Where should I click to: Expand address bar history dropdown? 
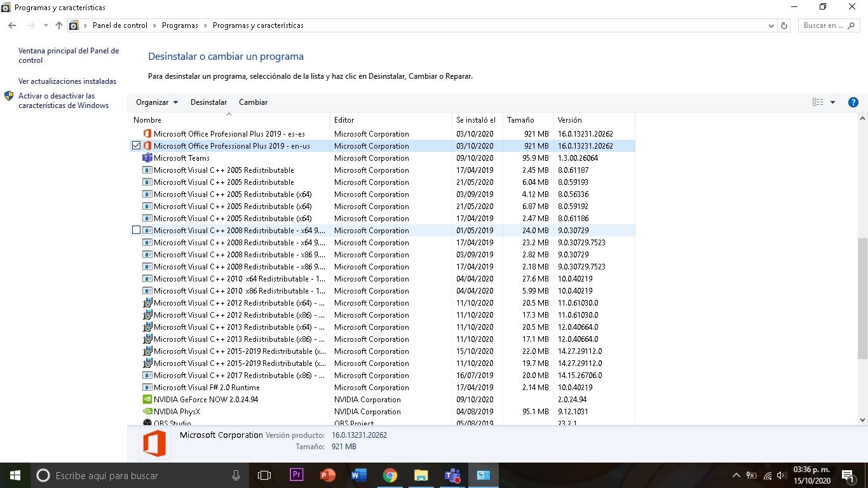771,25
